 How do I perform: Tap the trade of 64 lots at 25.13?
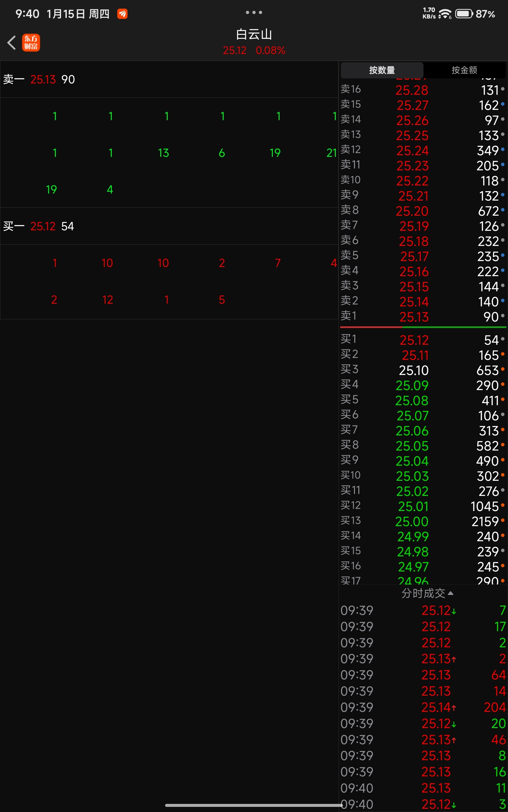coord(423,675)
